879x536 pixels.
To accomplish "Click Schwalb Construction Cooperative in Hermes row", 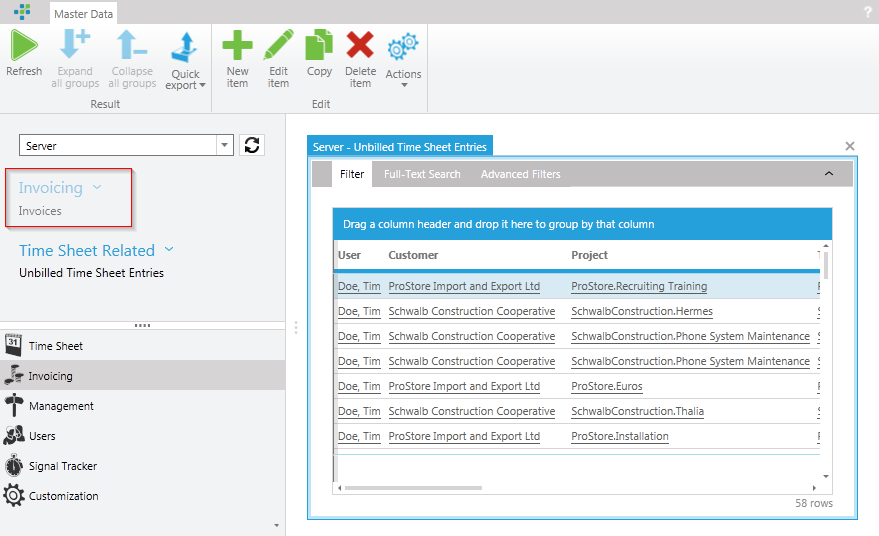I will coord(471,311).
